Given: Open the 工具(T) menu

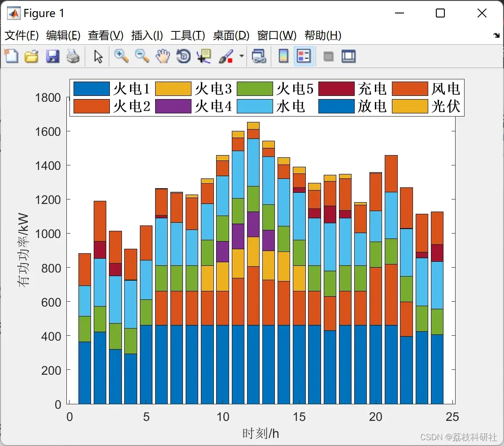Looking at the screenshot, I should coord(188,35).
